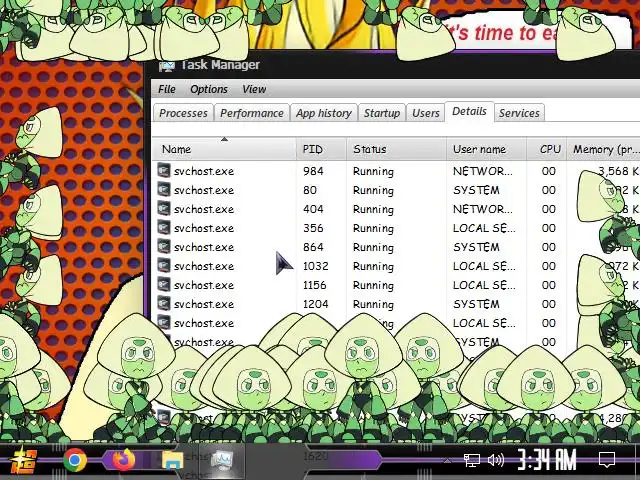This screenshot has width=640, height=480.
Task: Click the Name column sort arrow
Action: [x=224, y=140]
